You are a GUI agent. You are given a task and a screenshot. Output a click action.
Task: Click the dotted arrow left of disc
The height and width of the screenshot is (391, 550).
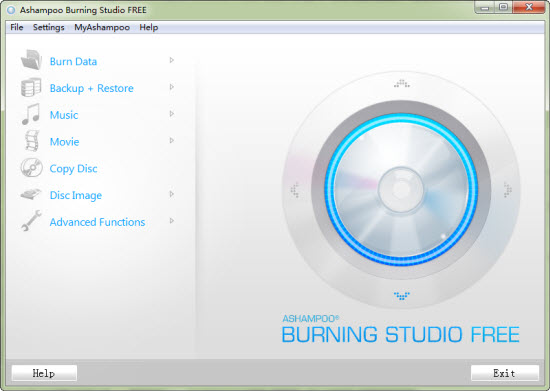coord(295,190)
